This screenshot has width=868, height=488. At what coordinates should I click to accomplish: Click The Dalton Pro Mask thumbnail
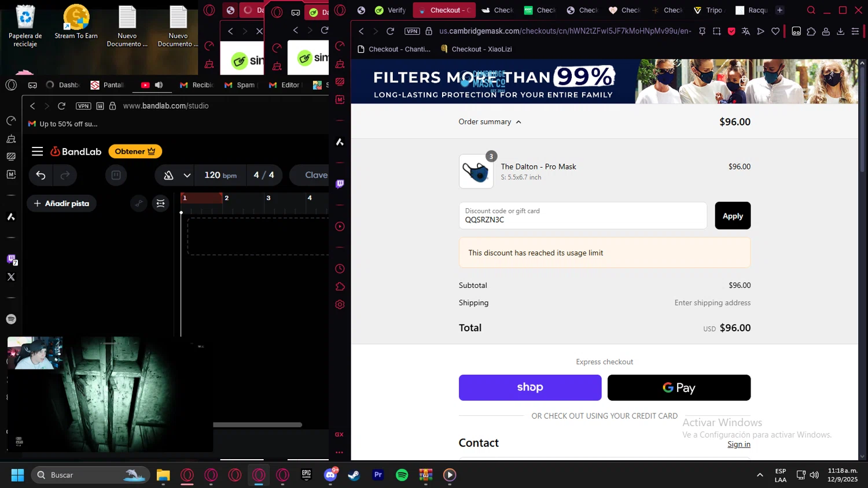[476, 171]
